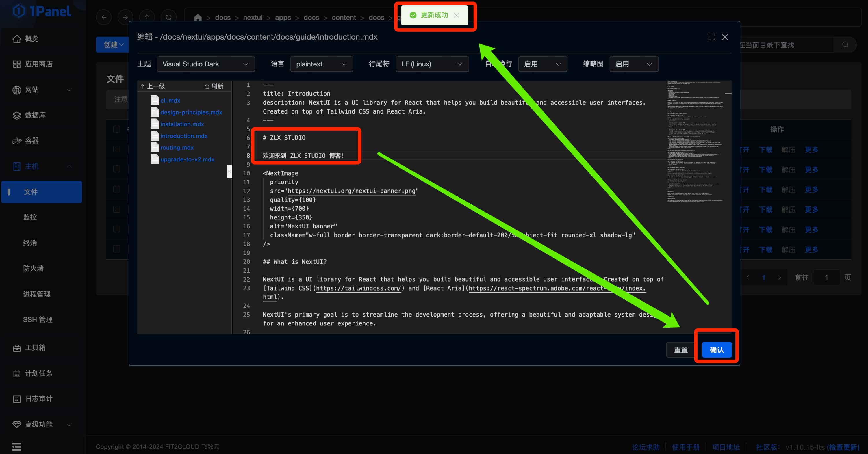Open the 论坛求助 footer link
Image resolution: width=868 pixels, height=454 pixels.
(646, 447)
